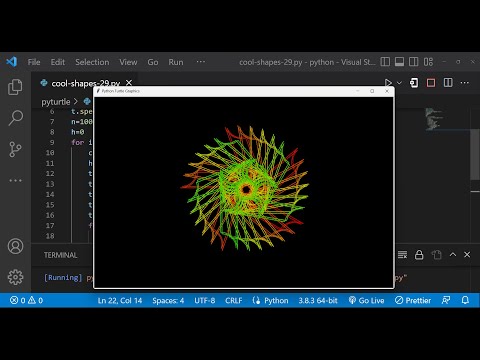Open errors and warnings status item
This screenshot has width=480, height=360.
click(x=26, y=300)
